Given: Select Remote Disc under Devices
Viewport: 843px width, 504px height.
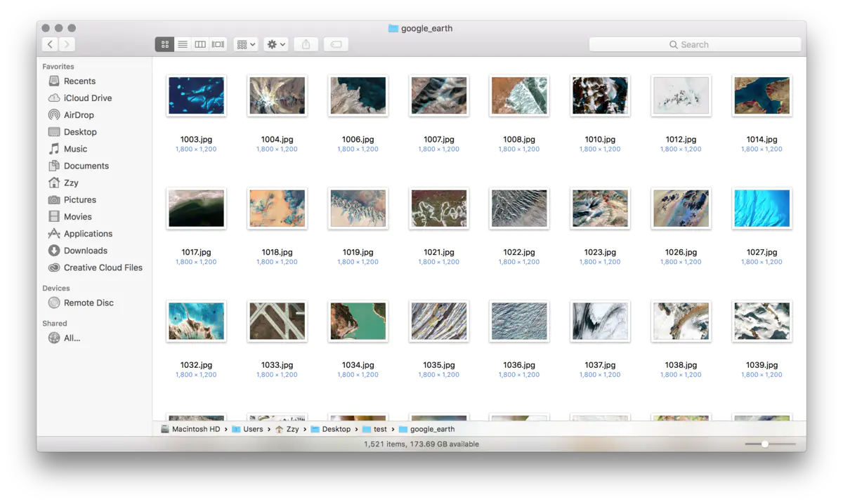Looking at the screenshot, I should click(89, 303).
